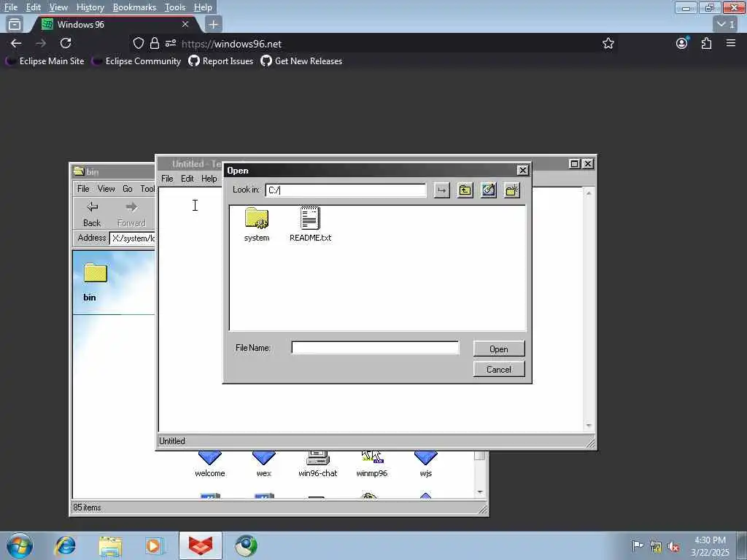Click the site padlock icon

155,43
